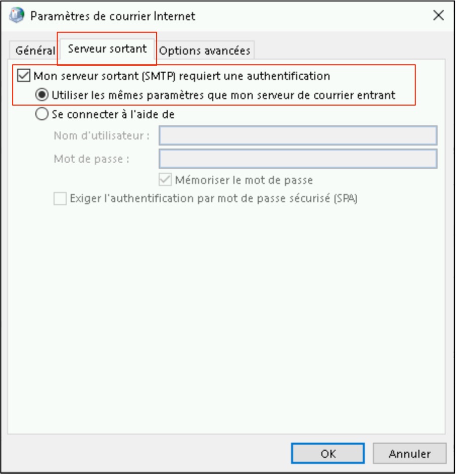The image size is (476, 474).
Task: Click the globe mail icon in title bar
Action: 17,15
